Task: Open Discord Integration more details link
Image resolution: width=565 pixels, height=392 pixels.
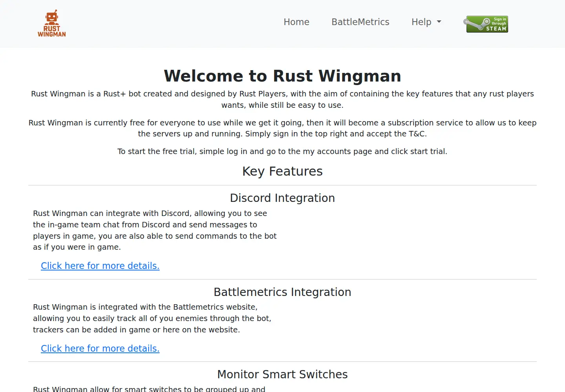Action: (100, 266)
